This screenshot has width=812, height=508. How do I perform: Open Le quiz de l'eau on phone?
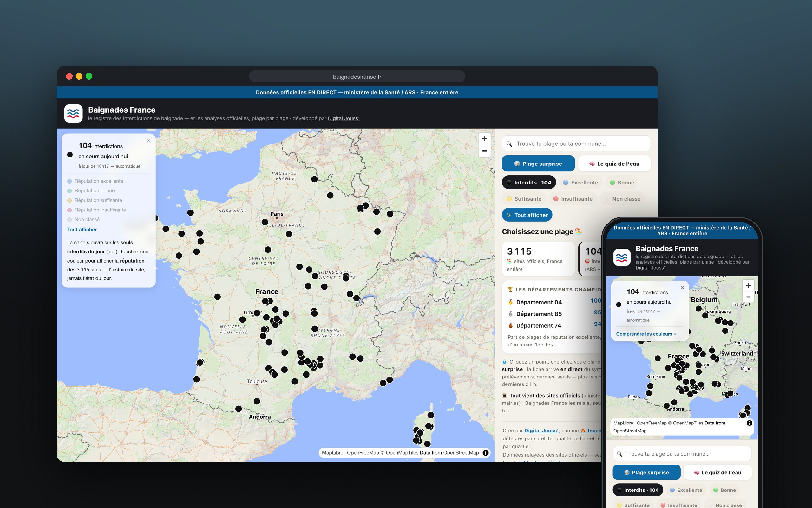[718, 472]
